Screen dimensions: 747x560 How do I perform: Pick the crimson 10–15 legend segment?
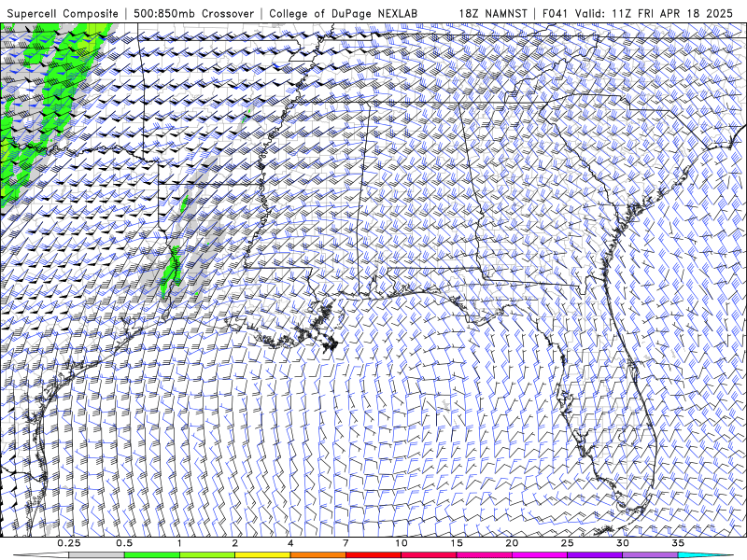[x=429, y=554]
